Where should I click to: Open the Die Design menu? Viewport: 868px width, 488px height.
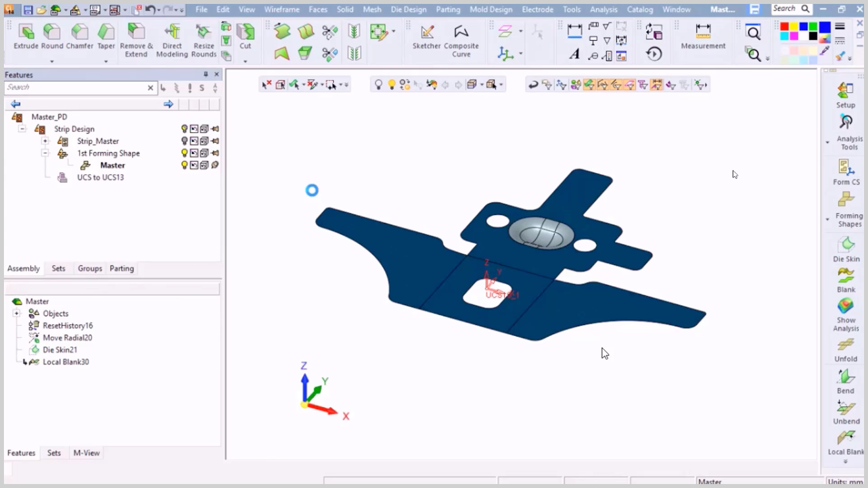pyautogui.click(x=408, y=10)
